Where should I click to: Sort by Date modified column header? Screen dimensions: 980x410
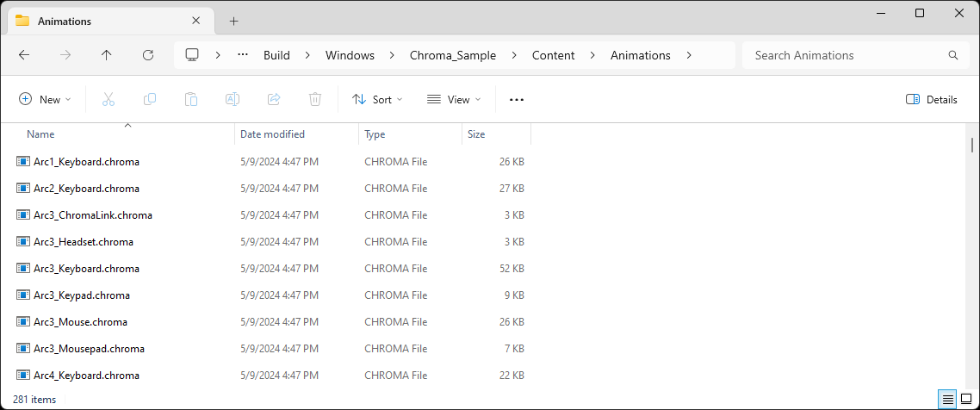coord(272,134)
